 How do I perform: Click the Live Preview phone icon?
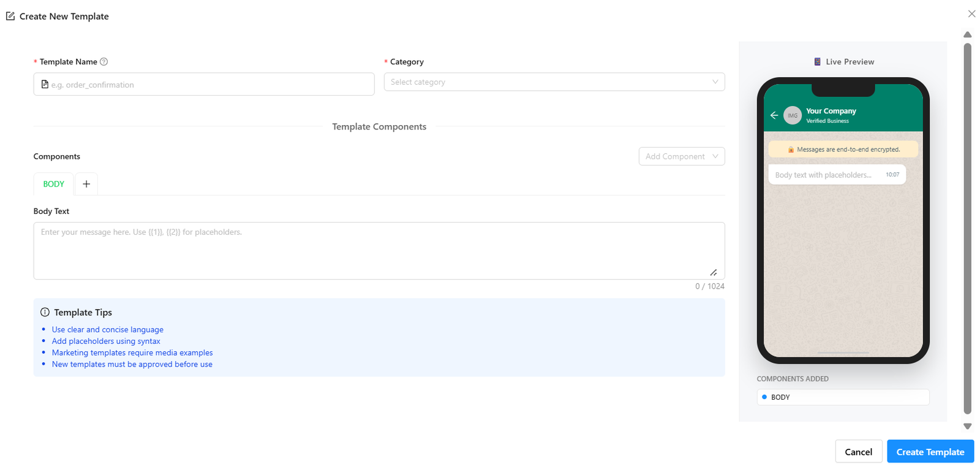tap(817, 62)
